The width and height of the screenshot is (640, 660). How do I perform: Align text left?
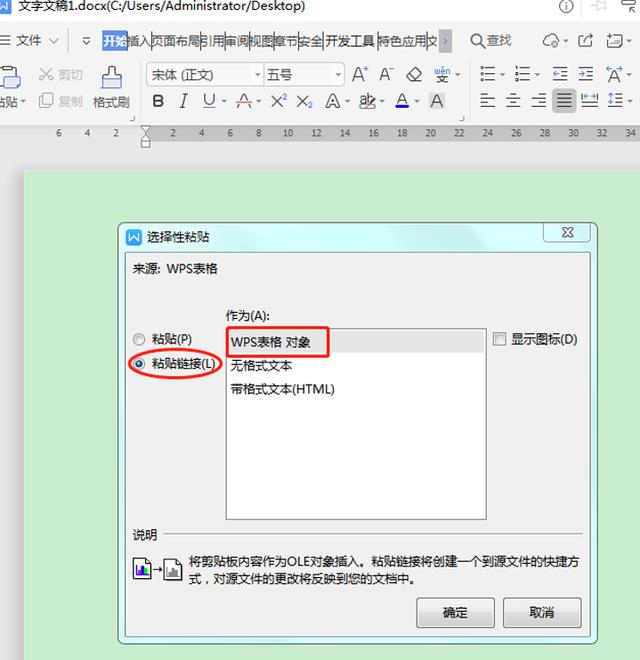point(488,101)
